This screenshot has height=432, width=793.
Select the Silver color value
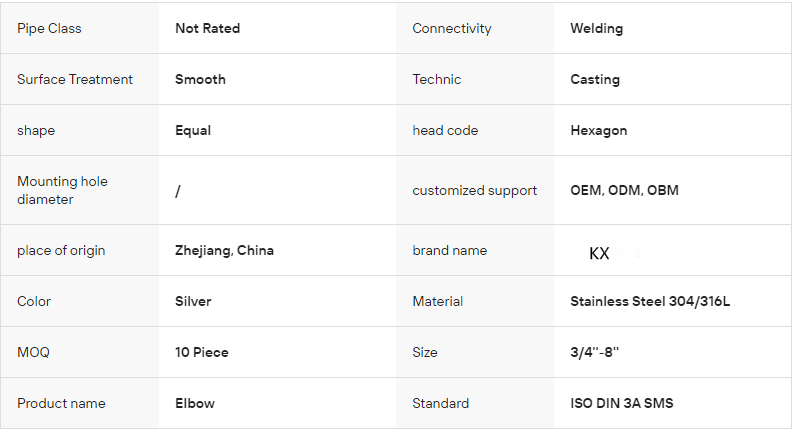(x=193, y=301)
